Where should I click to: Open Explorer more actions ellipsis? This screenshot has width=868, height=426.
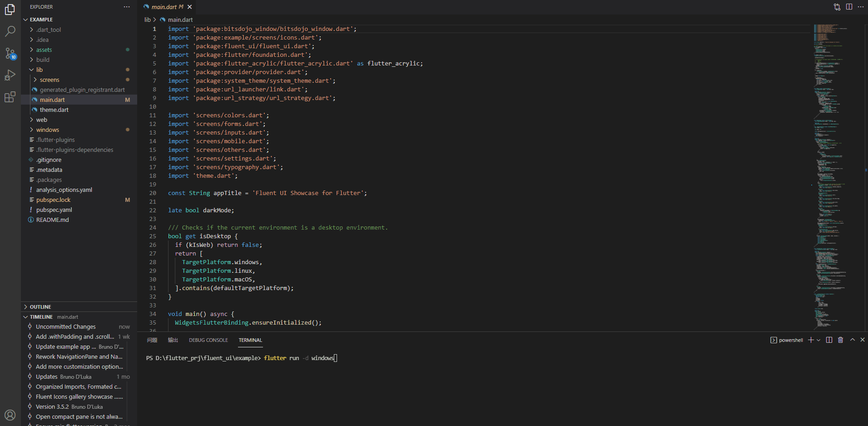(x=127, y=7)
